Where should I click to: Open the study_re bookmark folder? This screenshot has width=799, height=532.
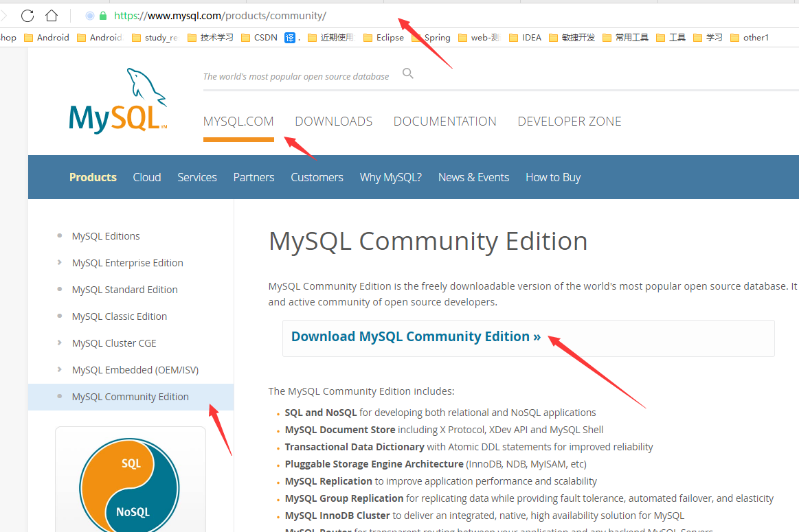pos(155,38)
